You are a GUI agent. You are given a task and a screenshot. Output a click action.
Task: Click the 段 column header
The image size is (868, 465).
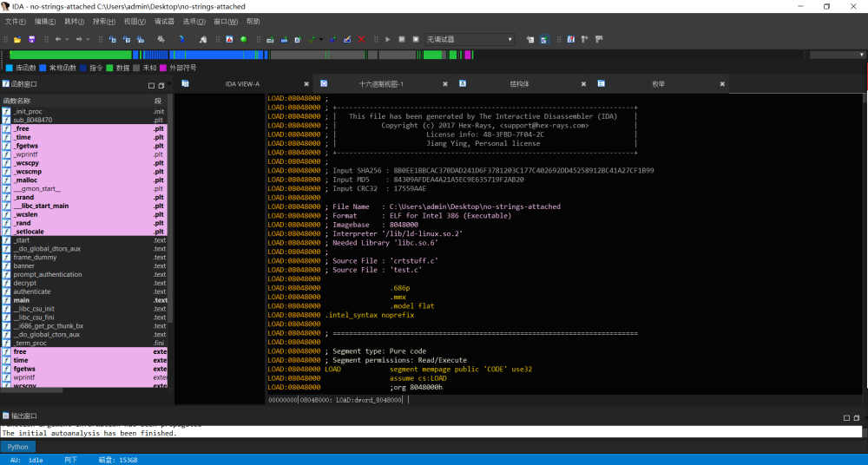pos(160,101)
